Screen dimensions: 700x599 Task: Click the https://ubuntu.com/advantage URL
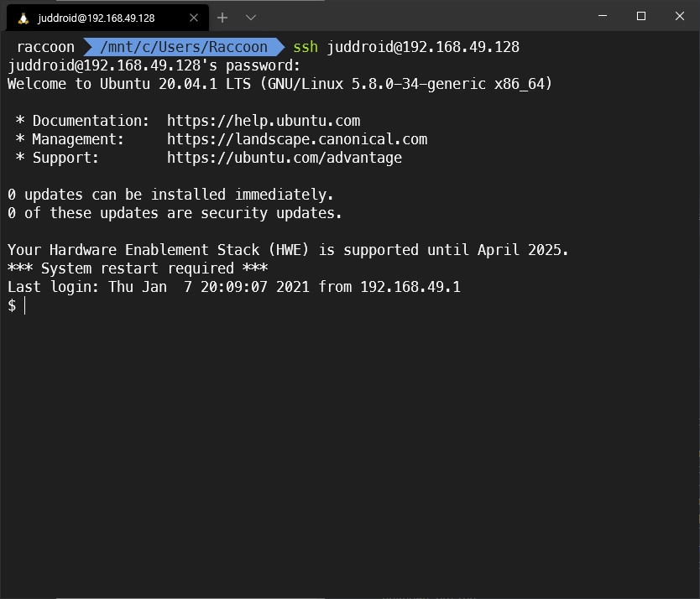tap(285, 158)
